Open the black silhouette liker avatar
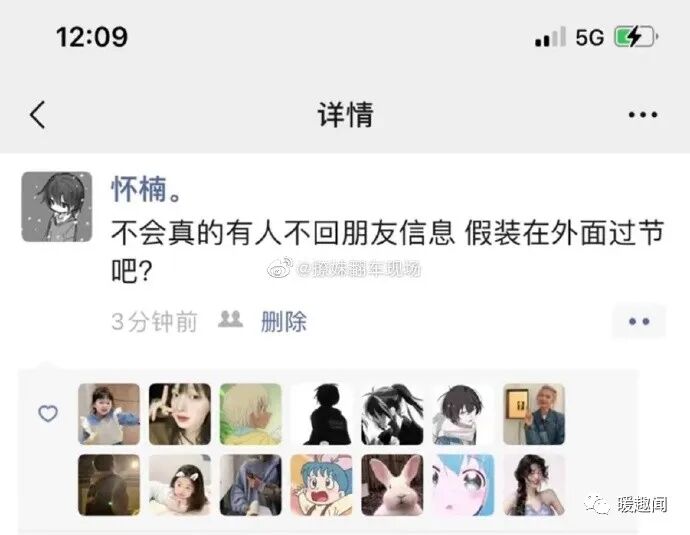This screenshot has width=690, height=535. (321, 414)
